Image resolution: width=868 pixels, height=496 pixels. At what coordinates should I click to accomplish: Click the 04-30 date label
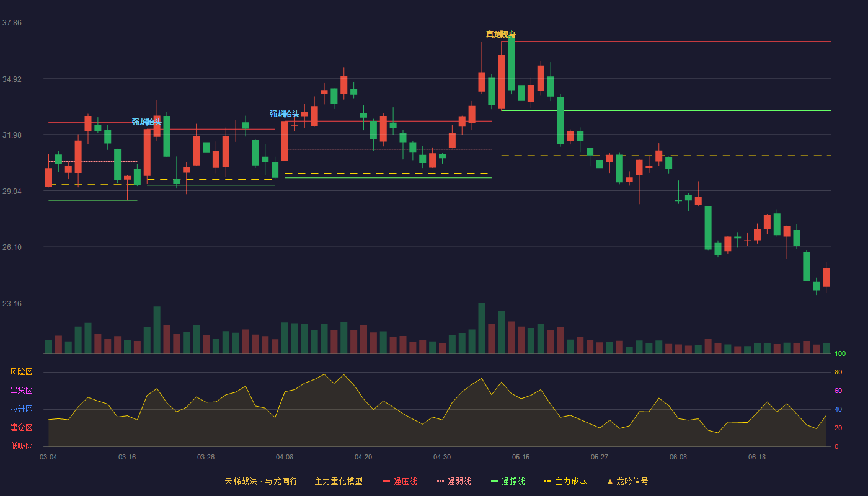442,457
